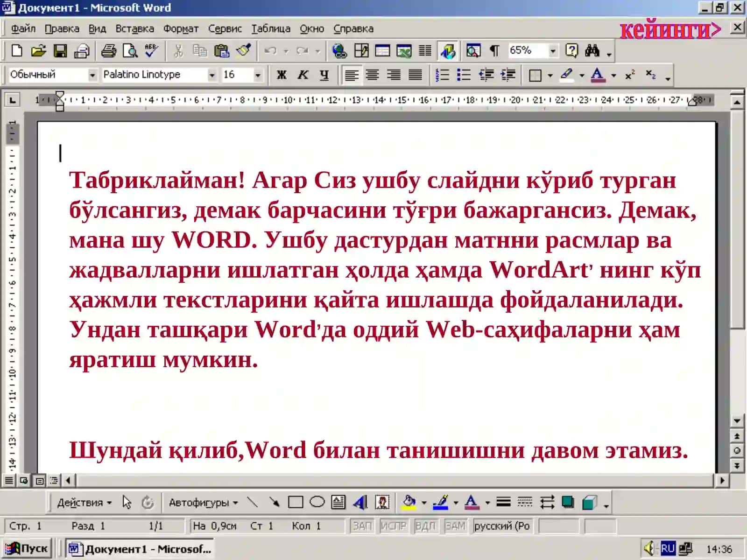Open Действия drawing actions menu

pyautogui.click(x=84, y=503)
